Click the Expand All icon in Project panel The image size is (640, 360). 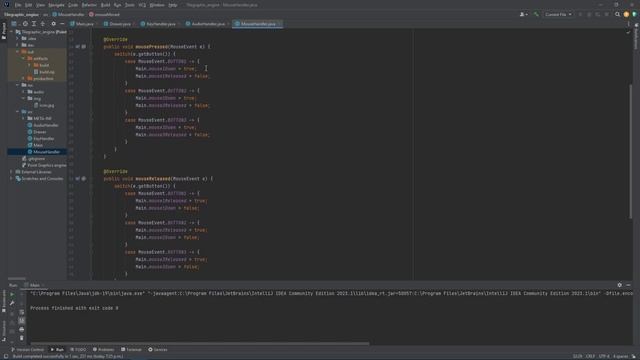click(x=34, y=24)
